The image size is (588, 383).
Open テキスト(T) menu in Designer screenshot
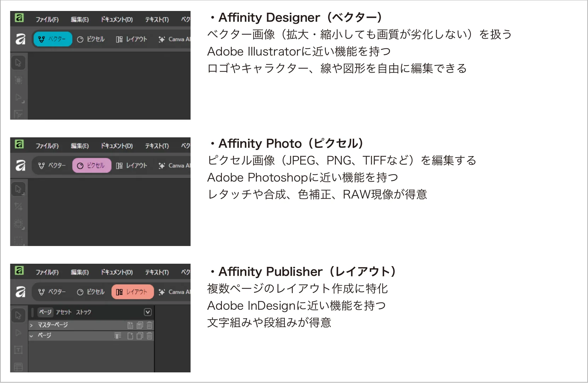coord(157,19)
